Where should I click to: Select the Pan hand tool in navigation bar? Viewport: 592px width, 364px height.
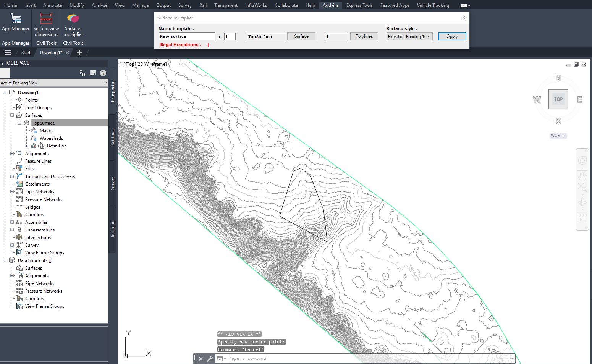coord(582,176)
